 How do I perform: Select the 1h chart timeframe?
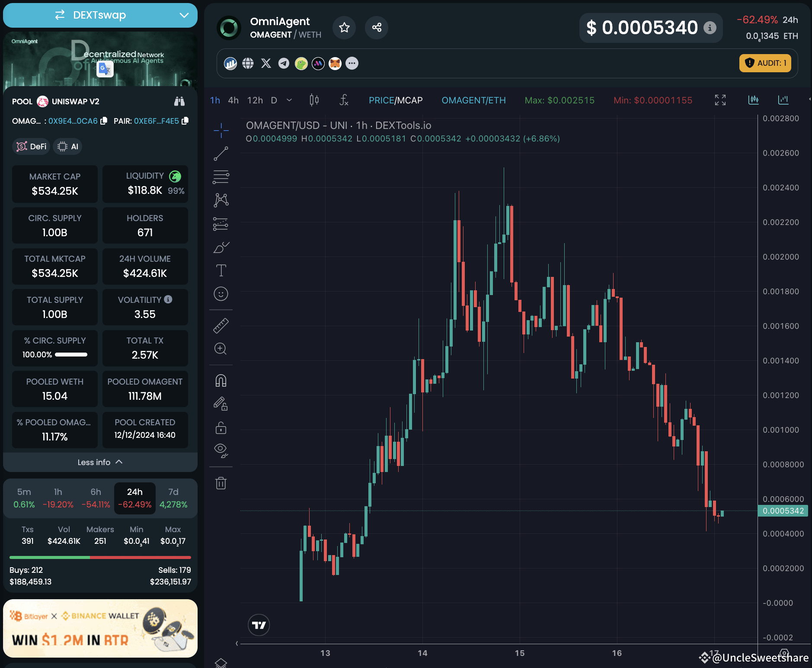click(215, 100)
